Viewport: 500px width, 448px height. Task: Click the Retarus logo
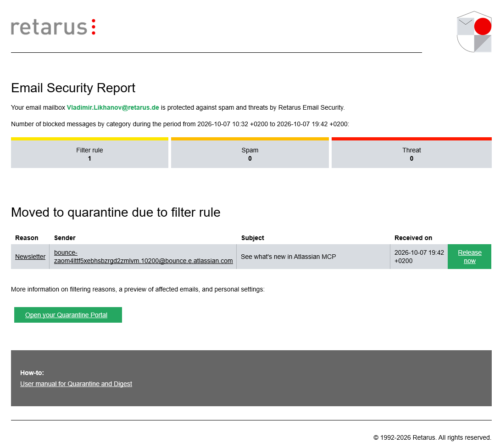[53, 27]
